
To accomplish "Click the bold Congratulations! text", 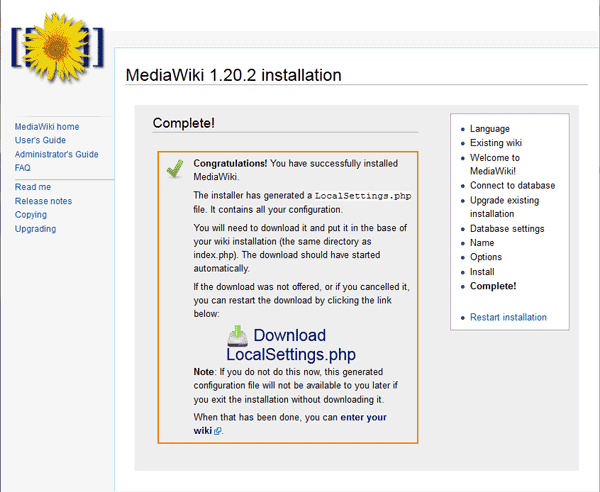I will coord(230,163).
